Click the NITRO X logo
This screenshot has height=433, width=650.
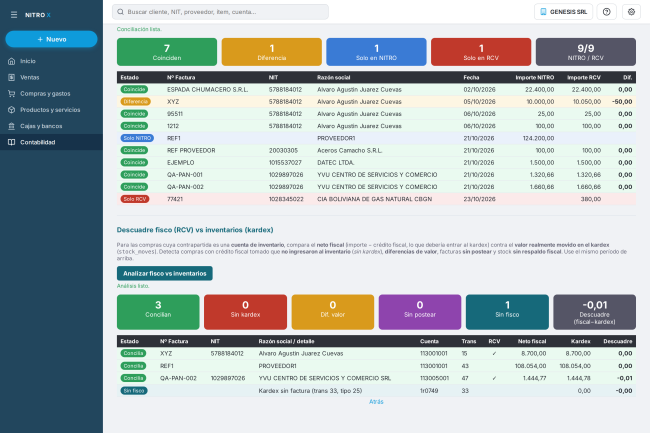point(38,15)
